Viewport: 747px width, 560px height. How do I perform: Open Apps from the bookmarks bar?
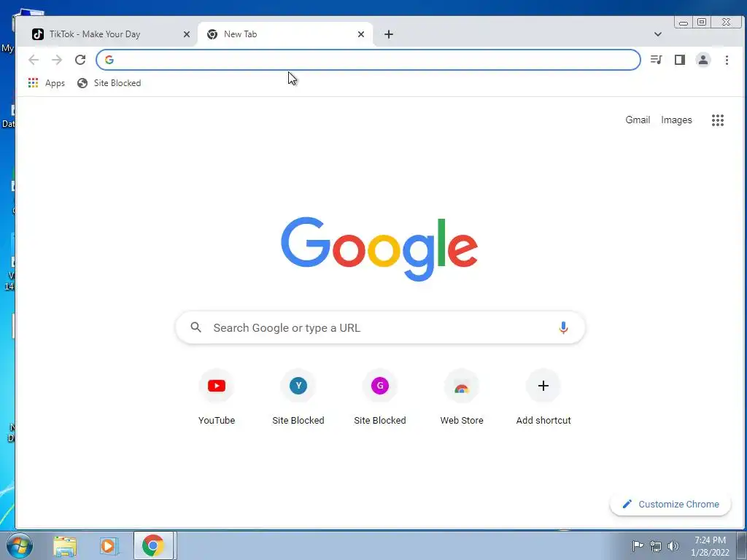[x=47, y=83]
